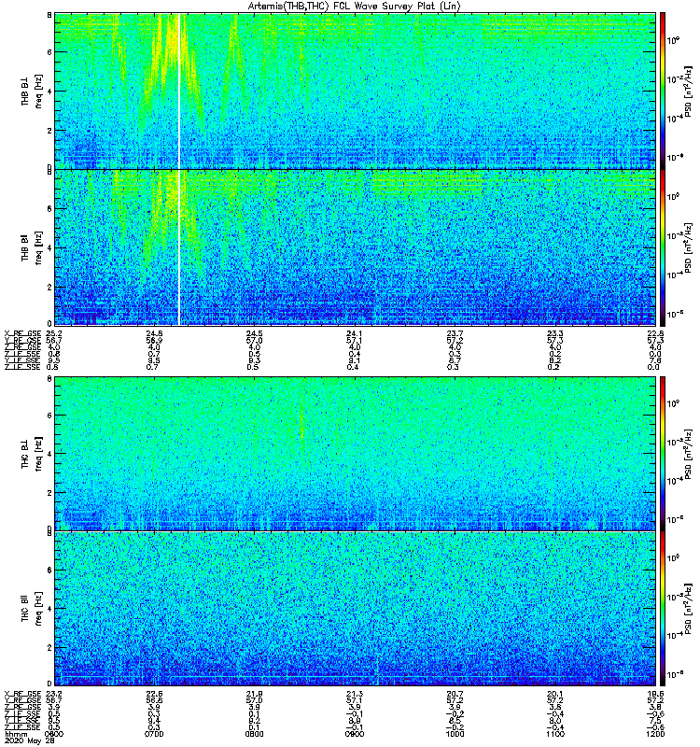Click the 'PSD [nT²/Hz]' label of THC B∥ panel
Screen dimensions: 700x747
(x=689, y=608)
